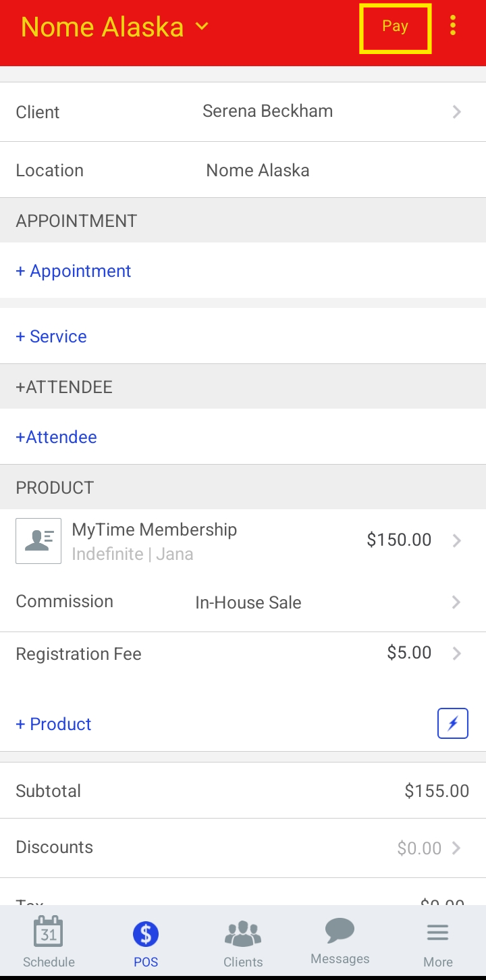This screenshot has height=980, width=486.
Task: Open the Schedule calendar tab
Action: point(49,942)
